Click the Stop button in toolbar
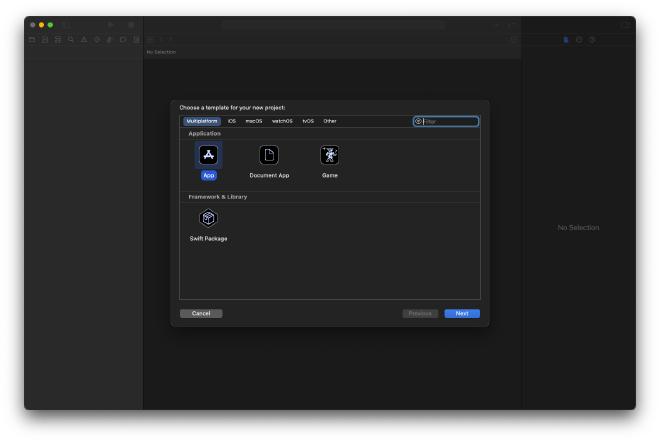This screenshot has width=660, height=442. point(131,25)
